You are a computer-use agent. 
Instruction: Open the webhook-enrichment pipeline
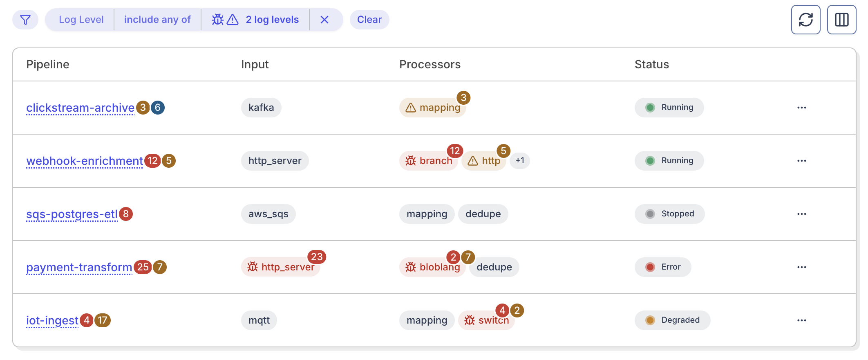(x=85, y=161)
